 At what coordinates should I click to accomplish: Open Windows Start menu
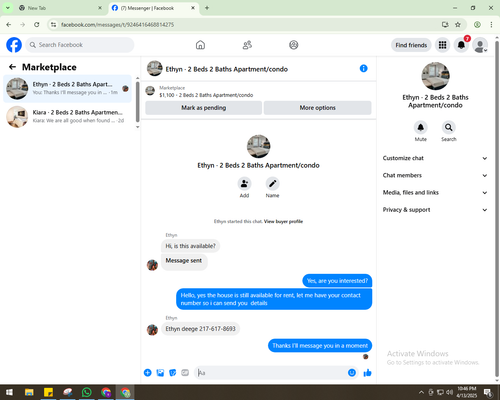coord(9,392)
